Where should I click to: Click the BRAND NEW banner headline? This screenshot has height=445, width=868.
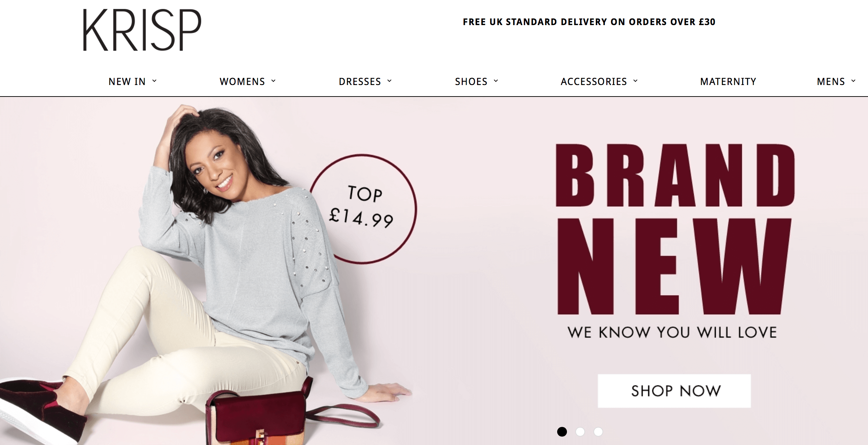tap(675, 229)
